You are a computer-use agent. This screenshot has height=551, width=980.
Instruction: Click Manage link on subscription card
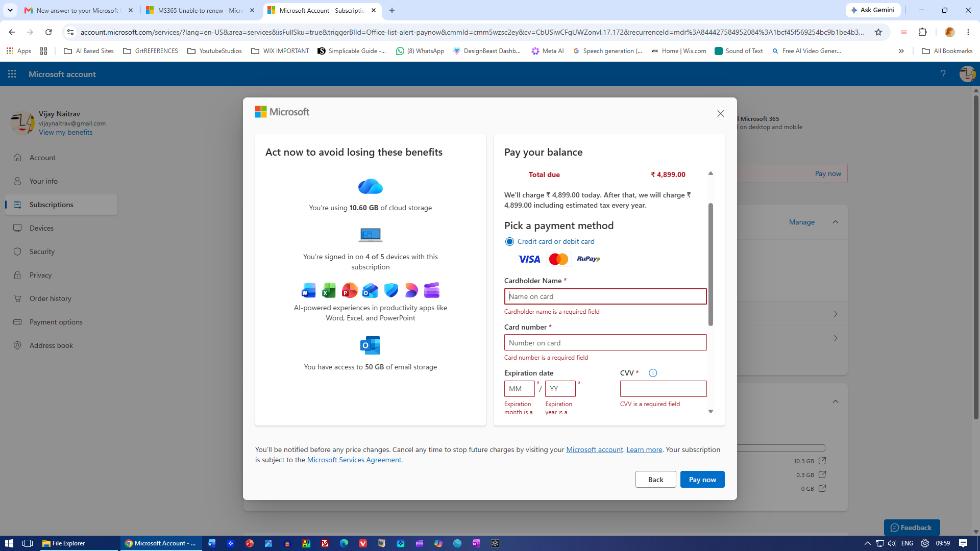coord(802,222)
